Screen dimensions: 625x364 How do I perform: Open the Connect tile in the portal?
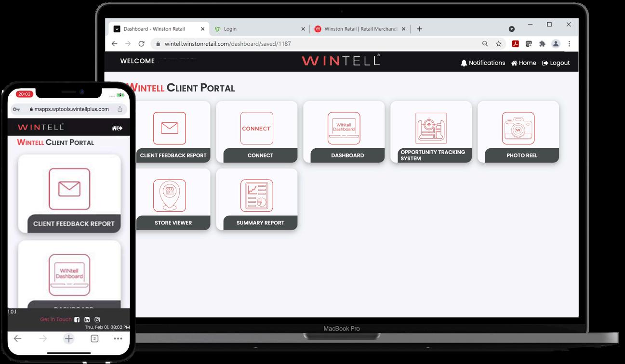[x=257, y=132]
